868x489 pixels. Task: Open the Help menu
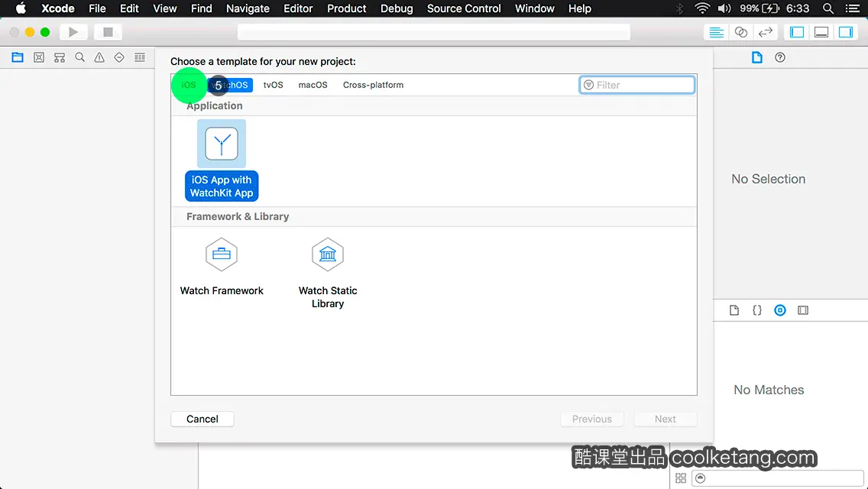pyautogui.click(x=580, y=8)
